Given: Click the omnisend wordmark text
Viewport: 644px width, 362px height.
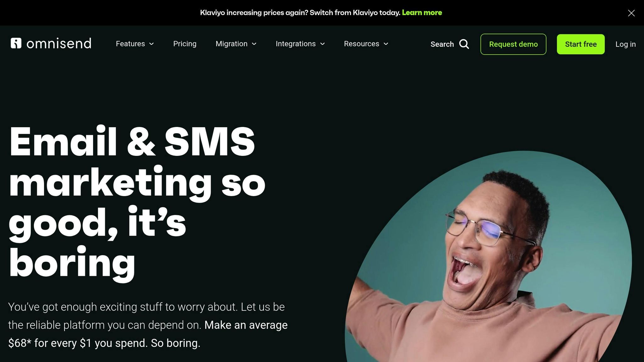Looking at the screenshot, I should (59, 43).
